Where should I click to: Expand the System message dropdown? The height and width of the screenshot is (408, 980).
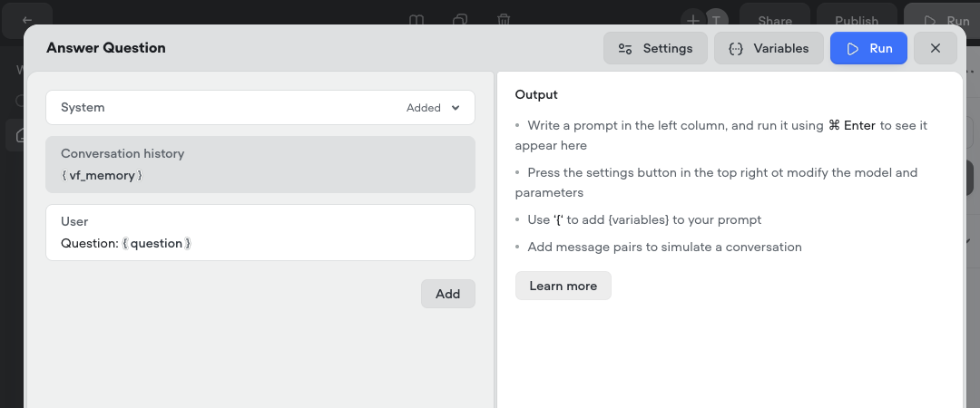coord(456,108)
